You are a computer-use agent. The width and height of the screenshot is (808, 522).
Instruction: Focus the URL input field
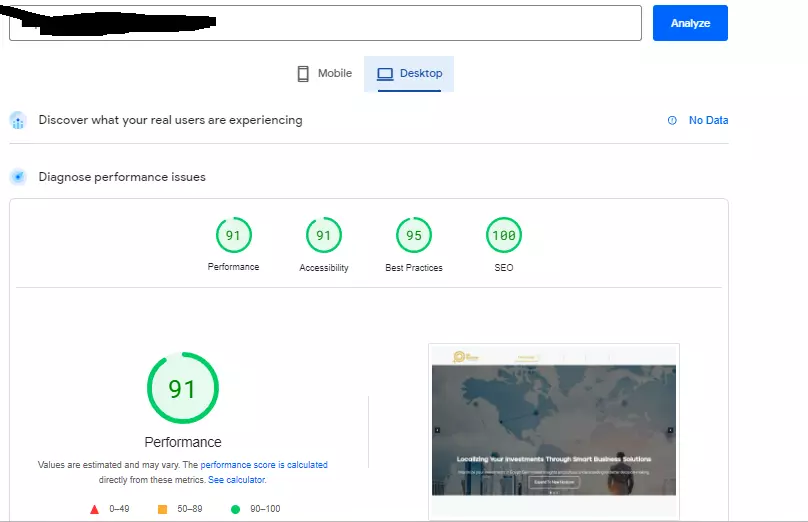coord(325,23)
